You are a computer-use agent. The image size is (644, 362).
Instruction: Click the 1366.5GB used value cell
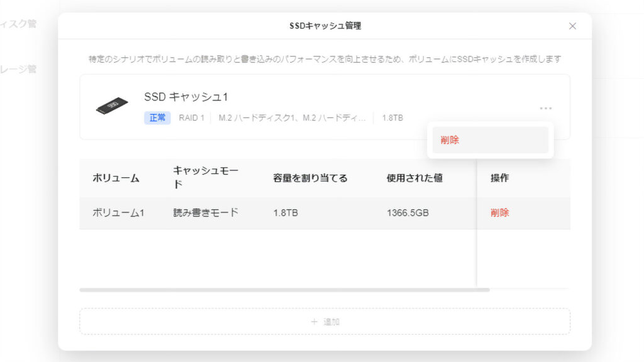(x=408, y=212)
